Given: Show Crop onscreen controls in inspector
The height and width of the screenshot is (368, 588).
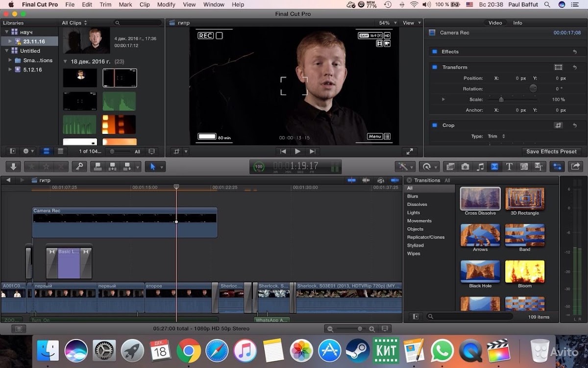Looking at the screenshot, I should click(558, 125).
